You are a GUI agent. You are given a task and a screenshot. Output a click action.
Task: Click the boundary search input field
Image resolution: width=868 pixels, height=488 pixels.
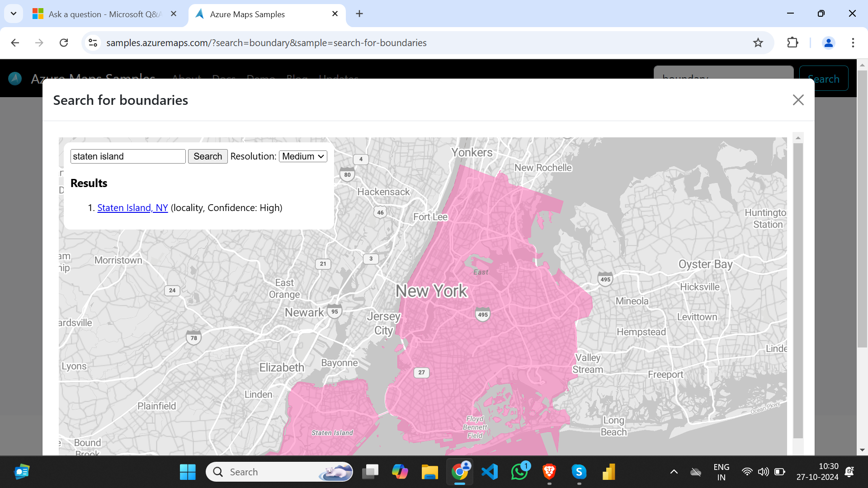128,156
